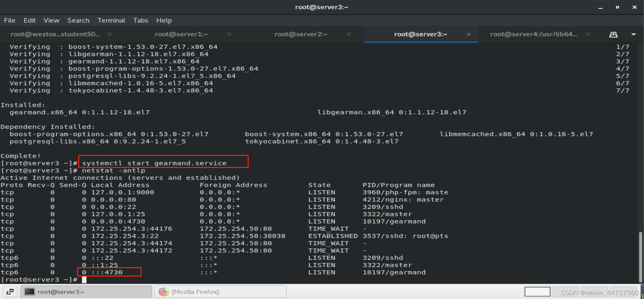The height and width of the screenshot is (299, 644).
Task: Click 'libmemcached.x86_64 0:1.0.16-5.el7' text
Action: pyautogui.click(x=516, y=134)
